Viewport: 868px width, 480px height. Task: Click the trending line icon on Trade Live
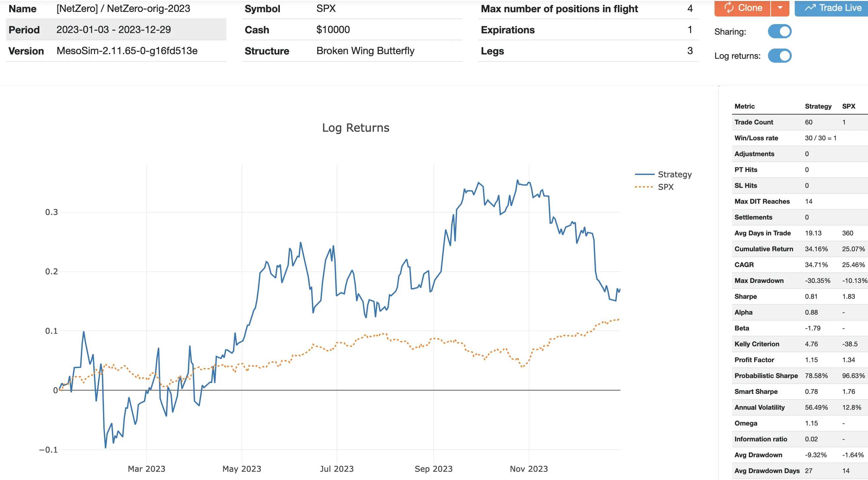[x=810, y=8]
